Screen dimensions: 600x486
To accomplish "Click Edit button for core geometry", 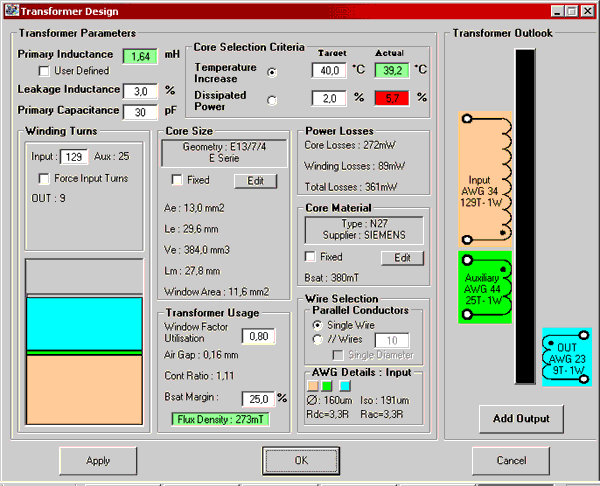I will 256,181.
